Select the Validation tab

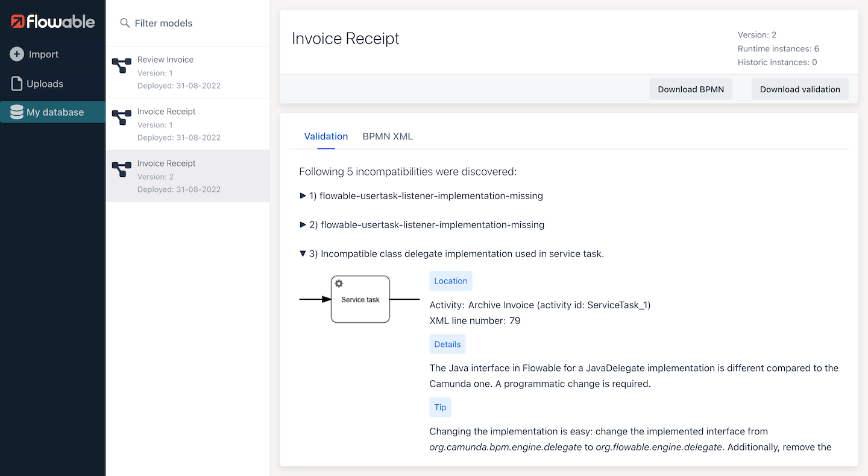[x=325, y=136]
